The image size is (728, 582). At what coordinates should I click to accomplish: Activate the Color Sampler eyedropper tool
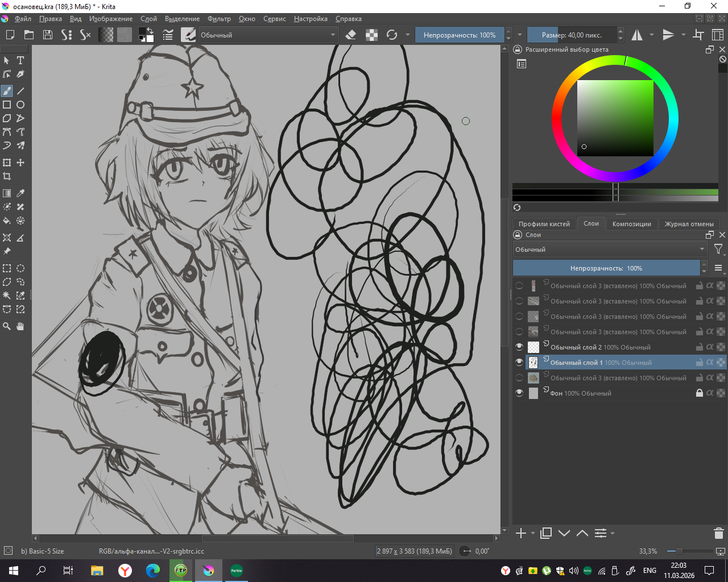click(20, 193)
